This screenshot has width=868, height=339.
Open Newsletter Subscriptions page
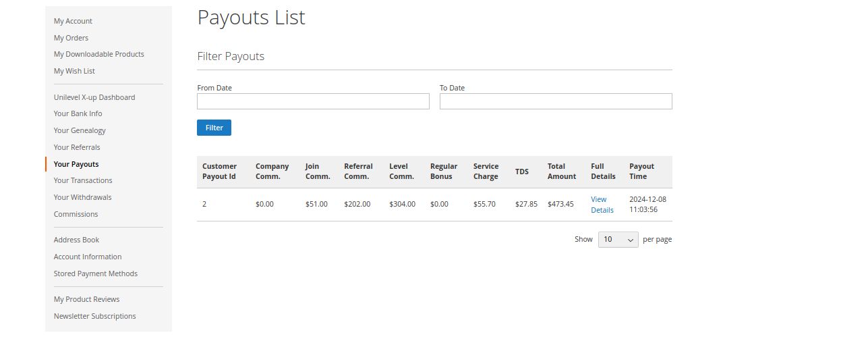94,316
